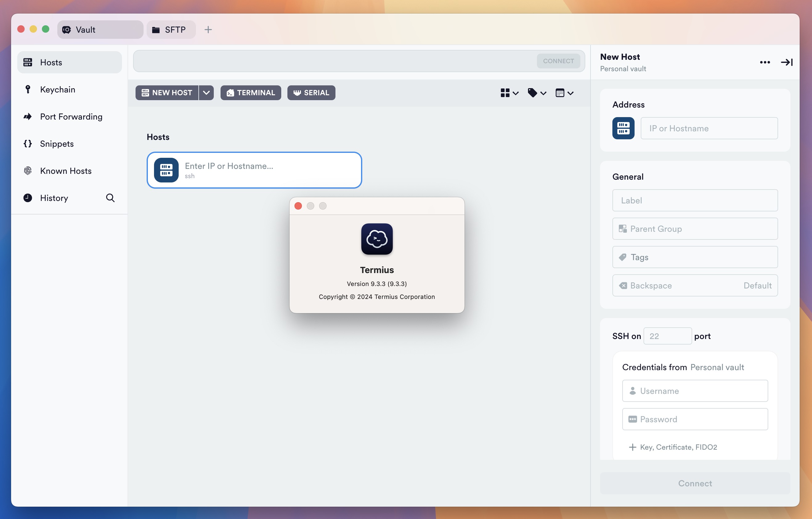
Task: Click the search icon in History
Action: point(110,198)
